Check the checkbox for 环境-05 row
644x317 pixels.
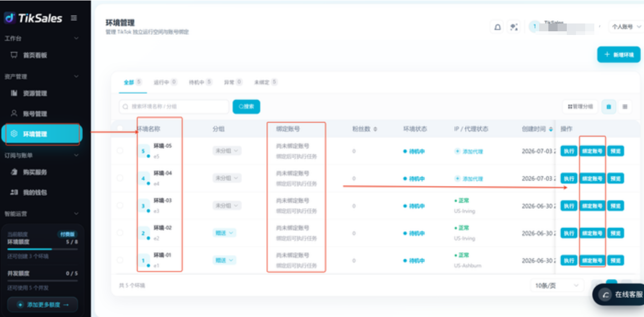120,150
